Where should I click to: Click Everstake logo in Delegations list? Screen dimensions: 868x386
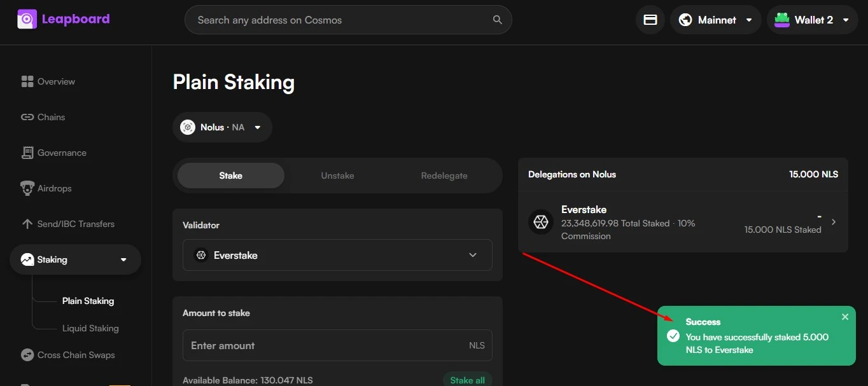[x=541, y=222]
